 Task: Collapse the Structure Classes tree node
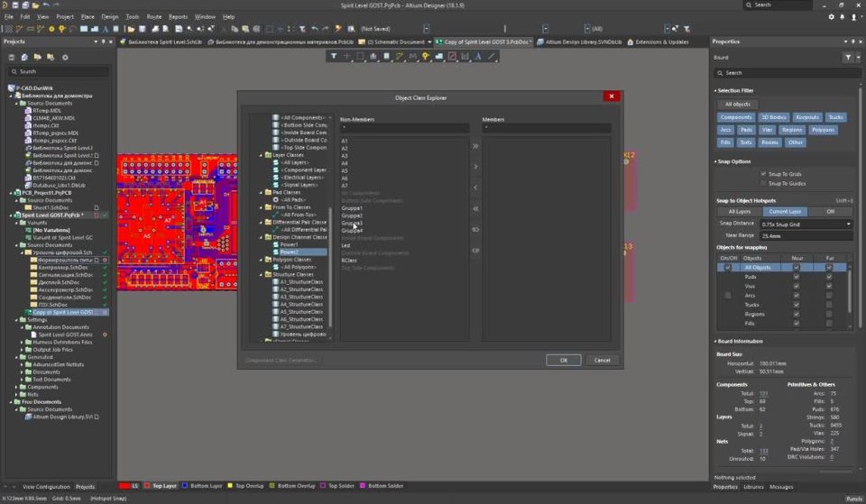[x=262, y=274]
